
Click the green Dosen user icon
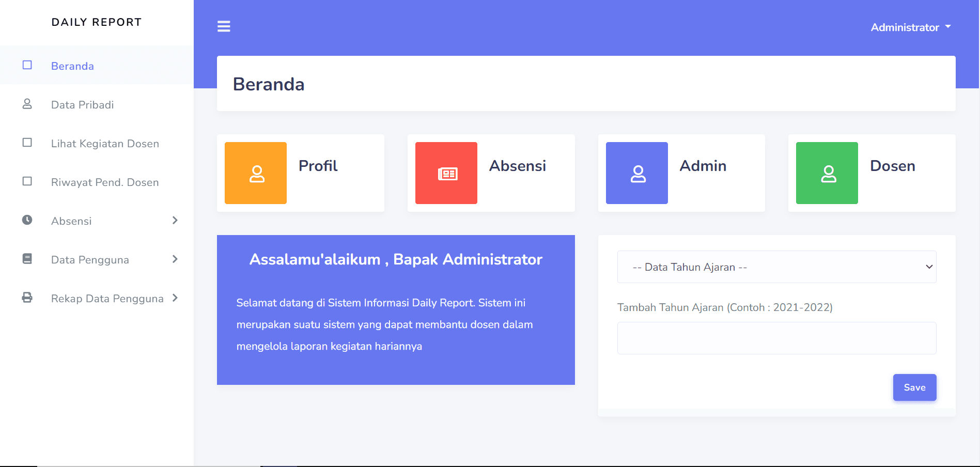pos(827,174)
